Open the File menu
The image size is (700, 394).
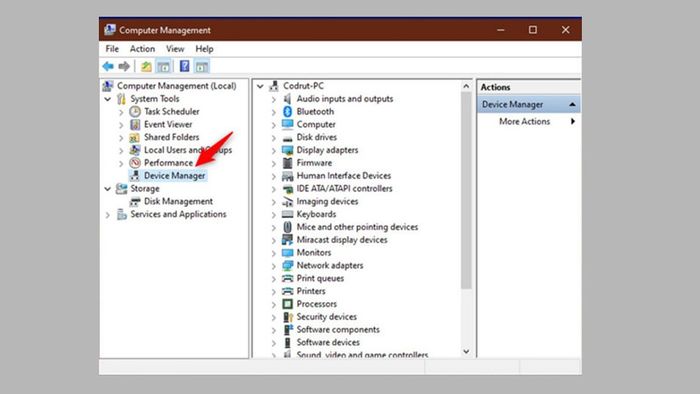tap(112, 49)
